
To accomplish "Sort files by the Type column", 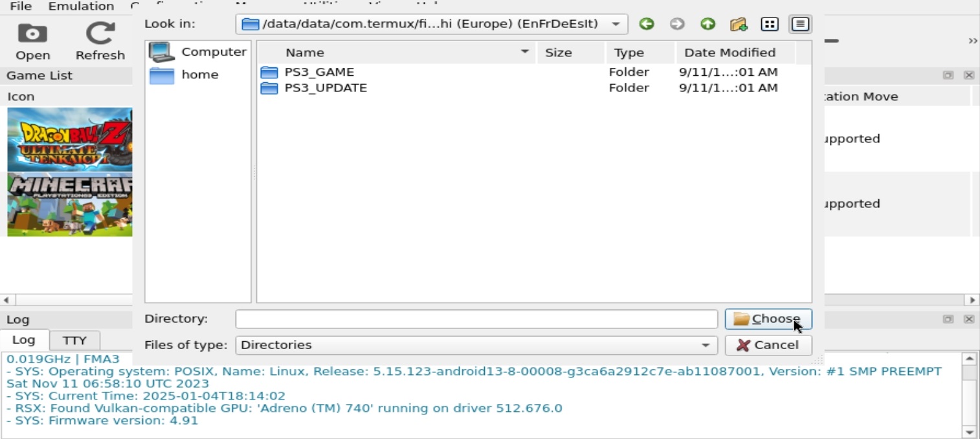I will (x=640, y=52).
